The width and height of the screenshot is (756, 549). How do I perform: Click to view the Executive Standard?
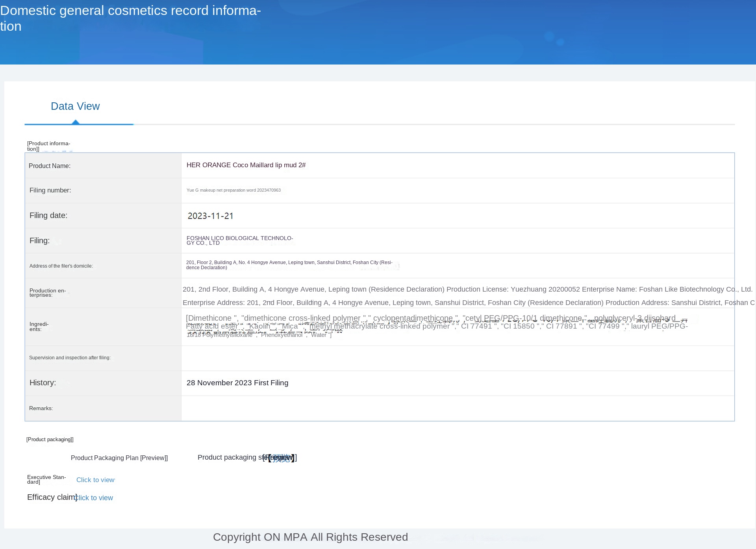pos(95,480)
